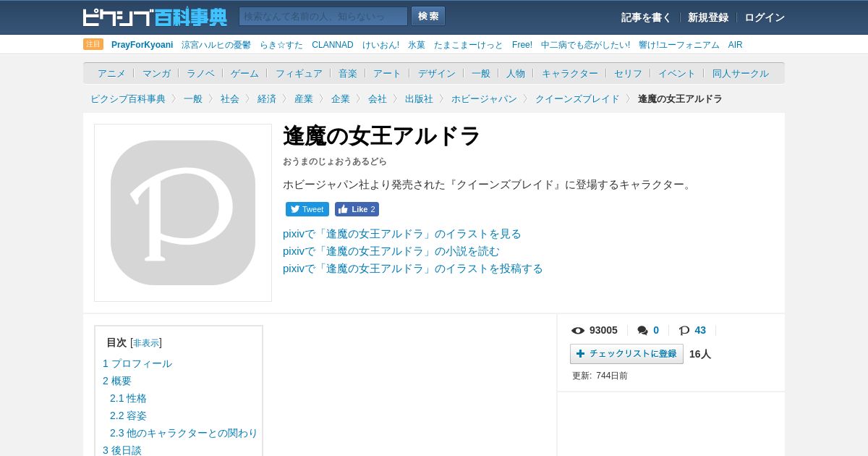The width and height of the screenshot is (868, 456).
Task: Open the 産業 breadcrumb link
Action: tap(304, 98)
